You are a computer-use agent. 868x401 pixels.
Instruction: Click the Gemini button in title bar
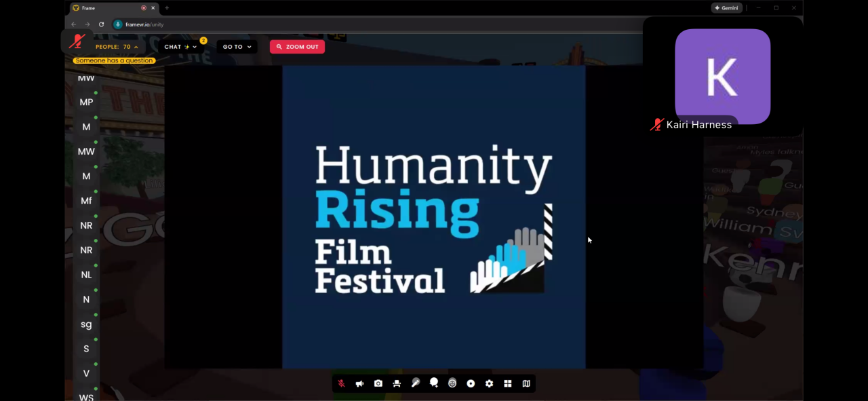click(726, 8)
